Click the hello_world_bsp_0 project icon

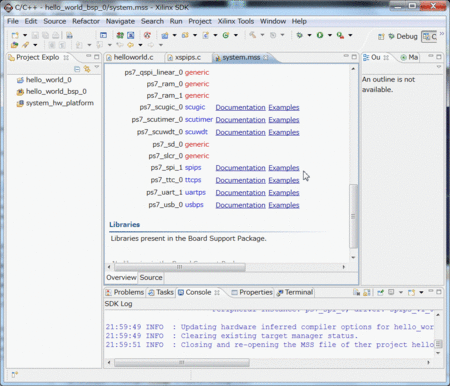(20, 92)
